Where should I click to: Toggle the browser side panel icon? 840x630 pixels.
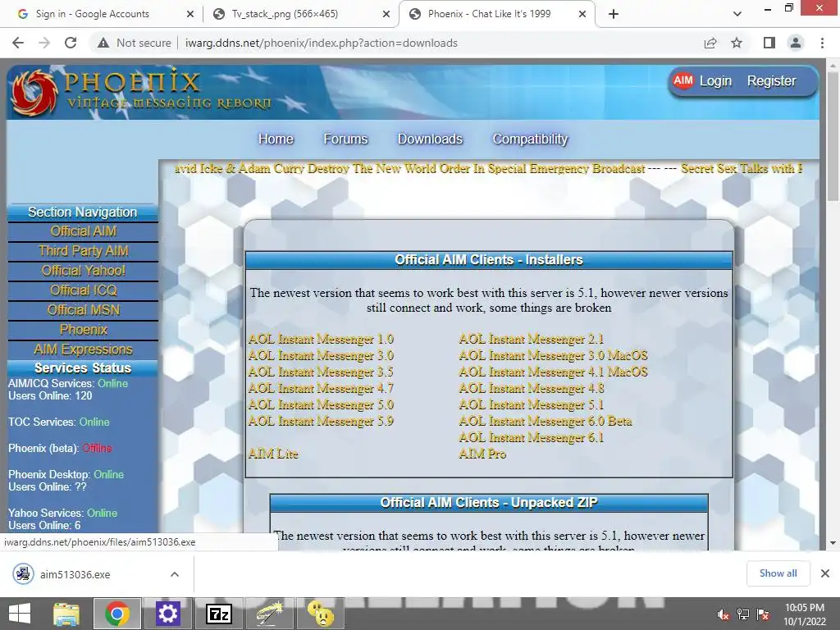tap(769, 43)
